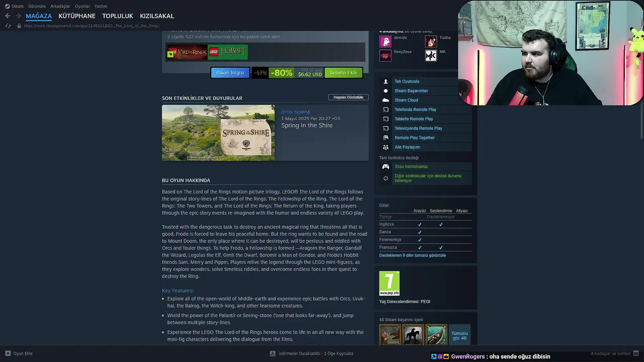Click the Paket bilgisi button
The height and width of the screenshot is (362, 644).
pos(230,72)
